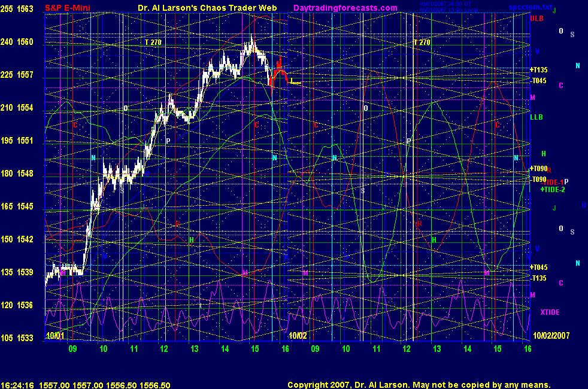Click the '135 1539' price axis label
This screenshot has height=389, width=588.
click(x=17, y=272)
